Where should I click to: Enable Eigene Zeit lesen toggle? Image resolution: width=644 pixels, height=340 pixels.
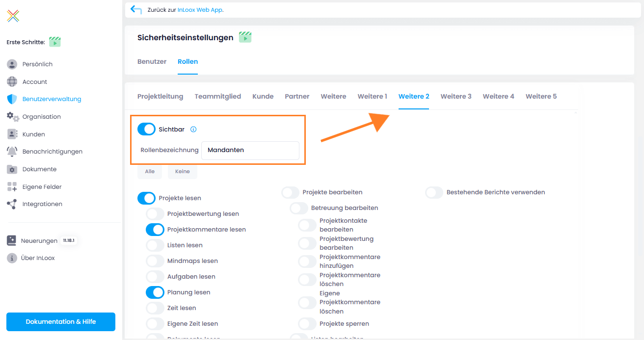point(155,324)
